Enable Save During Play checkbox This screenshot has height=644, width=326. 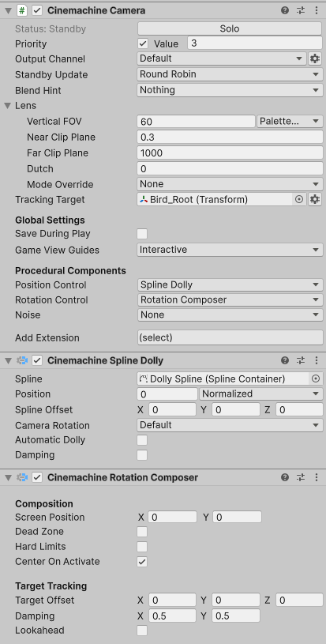pyautogui.click(x=142, y=234)
